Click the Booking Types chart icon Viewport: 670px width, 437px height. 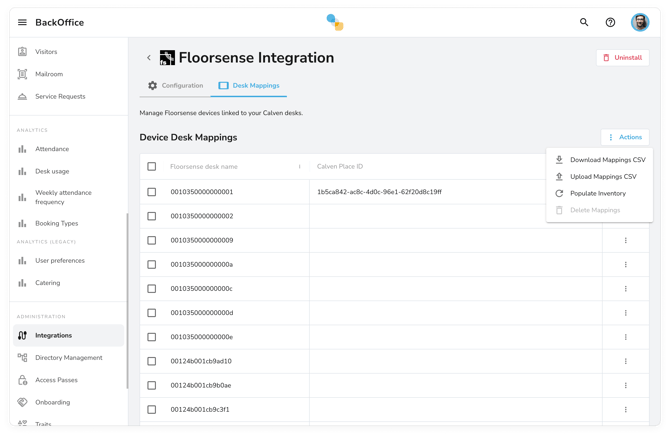pos(22,223)
